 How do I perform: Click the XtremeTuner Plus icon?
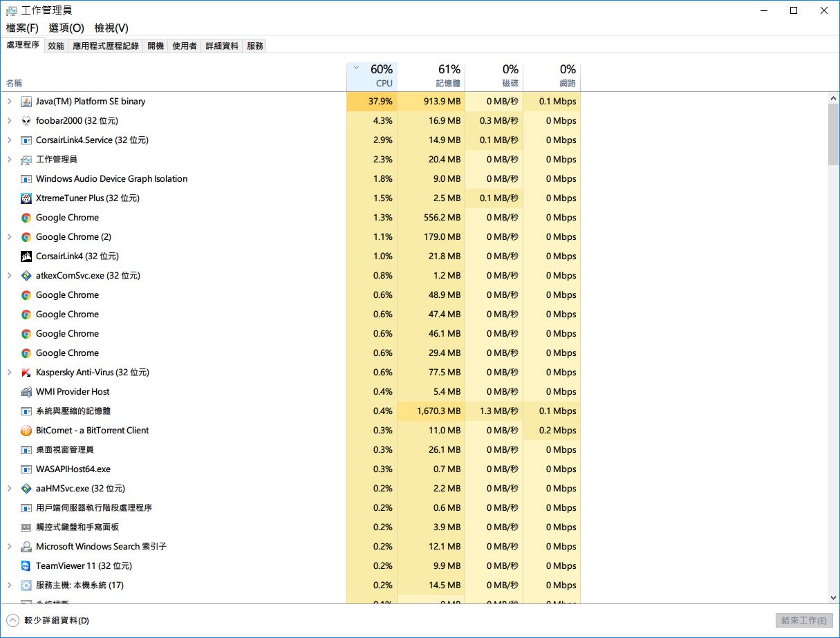pyautogui.click(x=26, y=198)
